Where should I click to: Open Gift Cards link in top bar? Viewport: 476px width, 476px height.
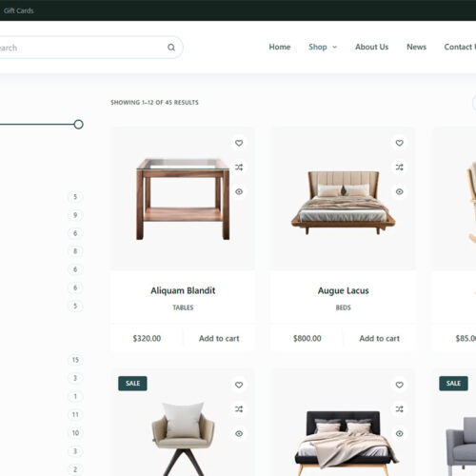click(x=18, y=10)
